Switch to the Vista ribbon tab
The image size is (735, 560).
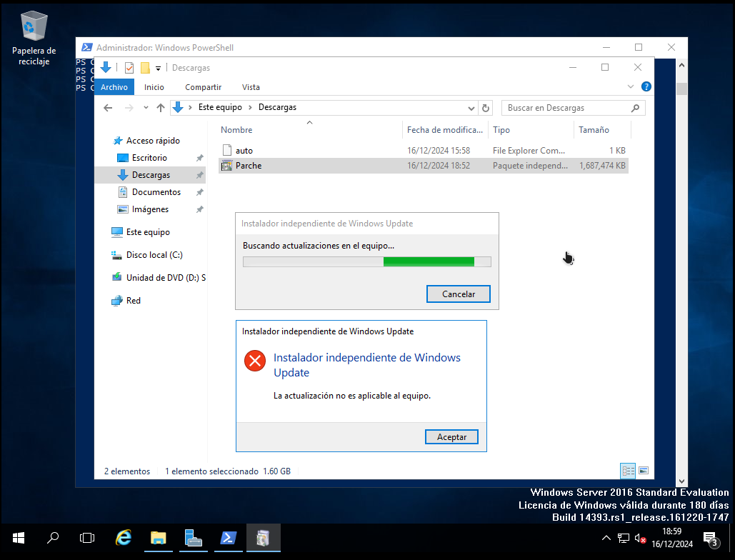pos(251,87)
